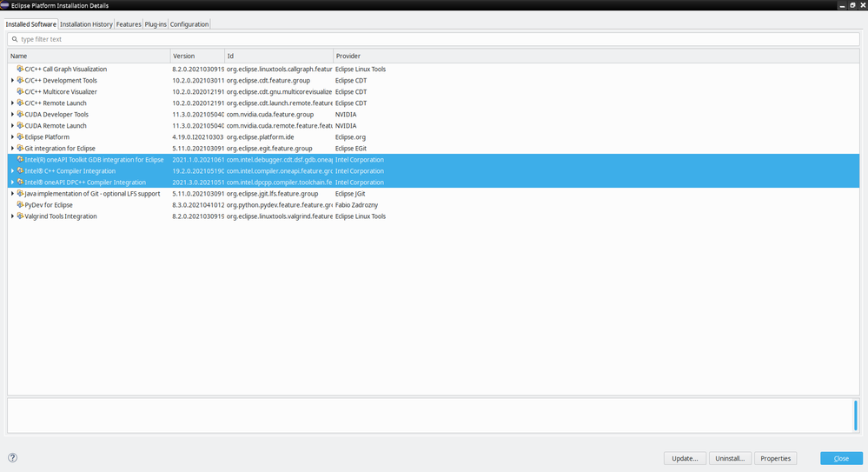Screen dimensions: 868x472
Task: Click the CUDA Remote Launch feature icon
Action: pyautogui.click(x=20, y=126)
